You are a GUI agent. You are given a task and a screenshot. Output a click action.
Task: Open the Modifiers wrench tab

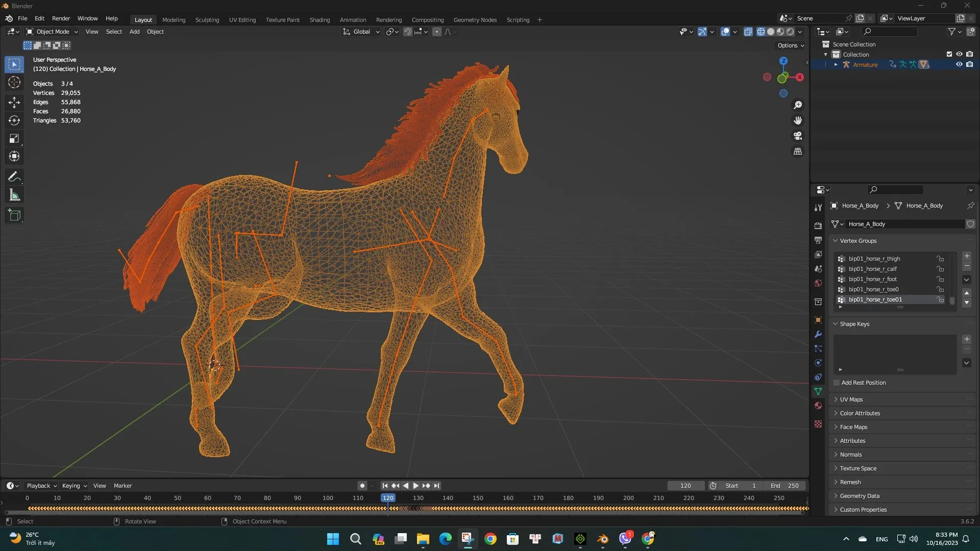(x=818, y=334)
